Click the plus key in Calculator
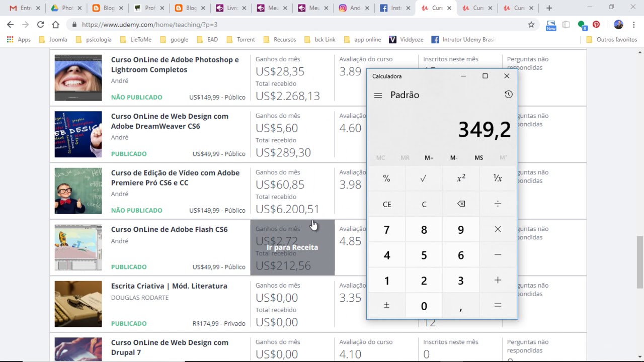Image resolution: width=644 pixels, height=362 pixels. (x=498, y=280)
